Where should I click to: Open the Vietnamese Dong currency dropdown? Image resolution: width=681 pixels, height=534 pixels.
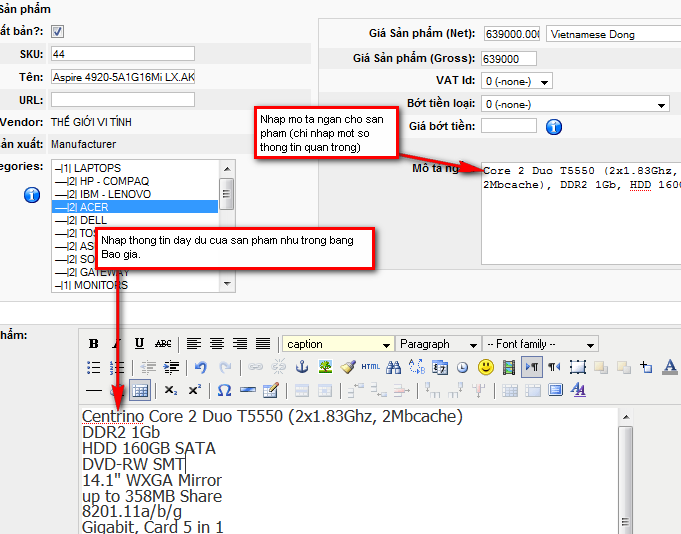(x=613, y=34)
